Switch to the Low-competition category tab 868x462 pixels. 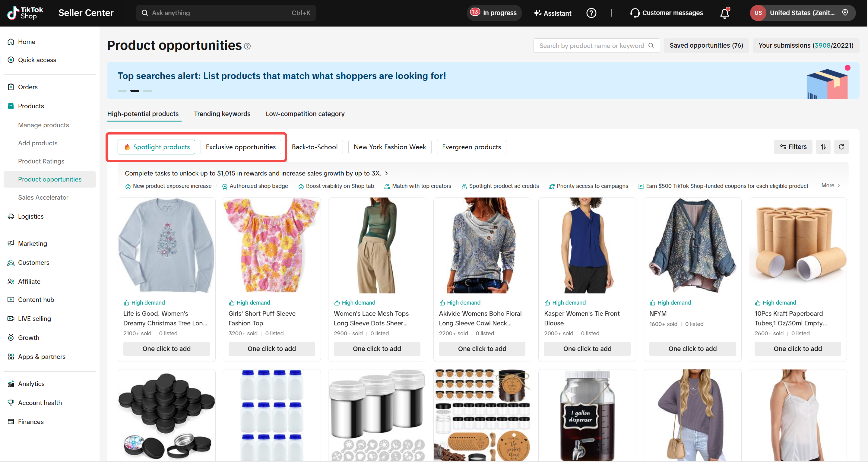click(305, 114)
